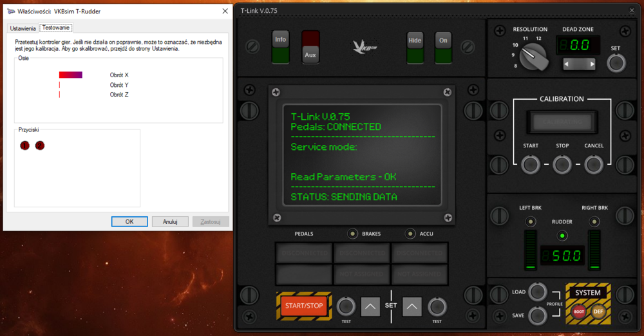The width and height of the screenshot is (644, 336).
Task: Close the T-Link window
Action: coord(632,11)
